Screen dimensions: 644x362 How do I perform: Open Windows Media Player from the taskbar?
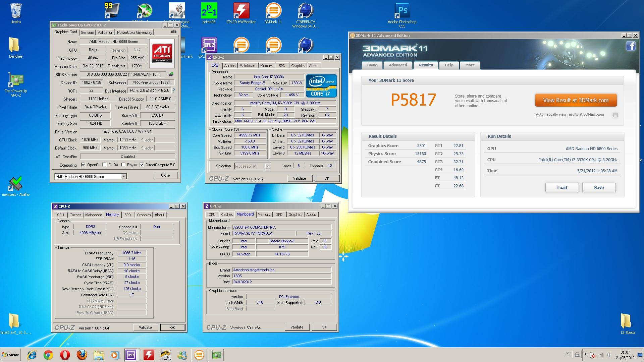click(x=115, y=355)
